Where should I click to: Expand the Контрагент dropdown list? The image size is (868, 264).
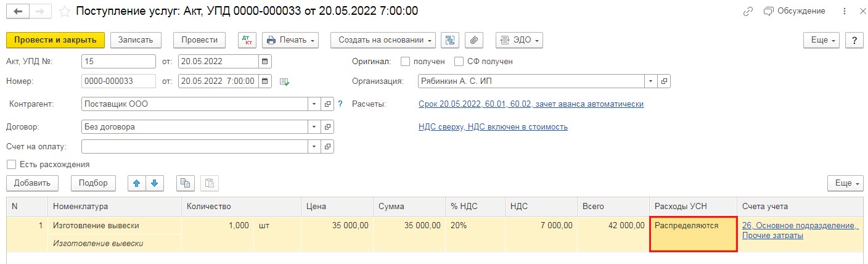click(314, 104)
